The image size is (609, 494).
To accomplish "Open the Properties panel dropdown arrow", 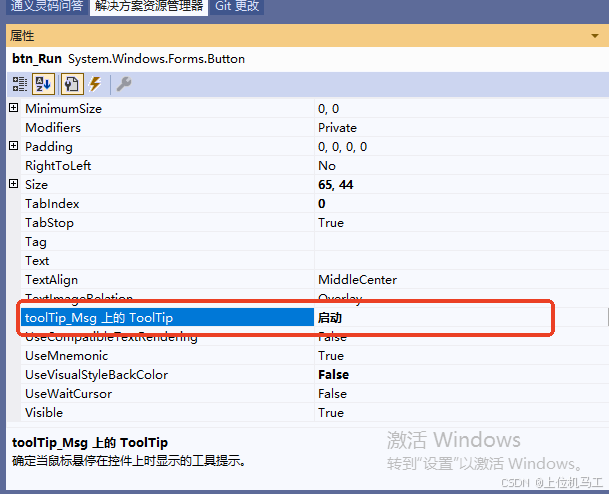I will click(x=595, y=36).
